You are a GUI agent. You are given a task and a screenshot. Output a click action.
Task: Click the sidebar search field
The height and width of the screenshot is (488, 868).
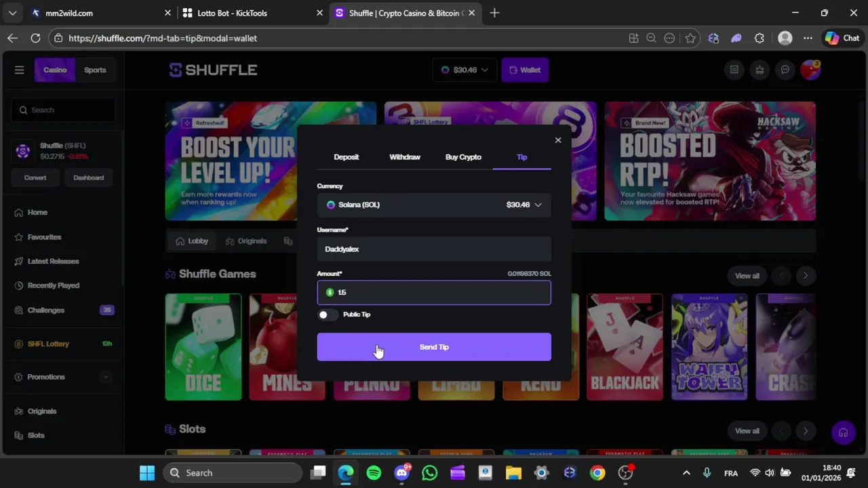coord(64,110)
